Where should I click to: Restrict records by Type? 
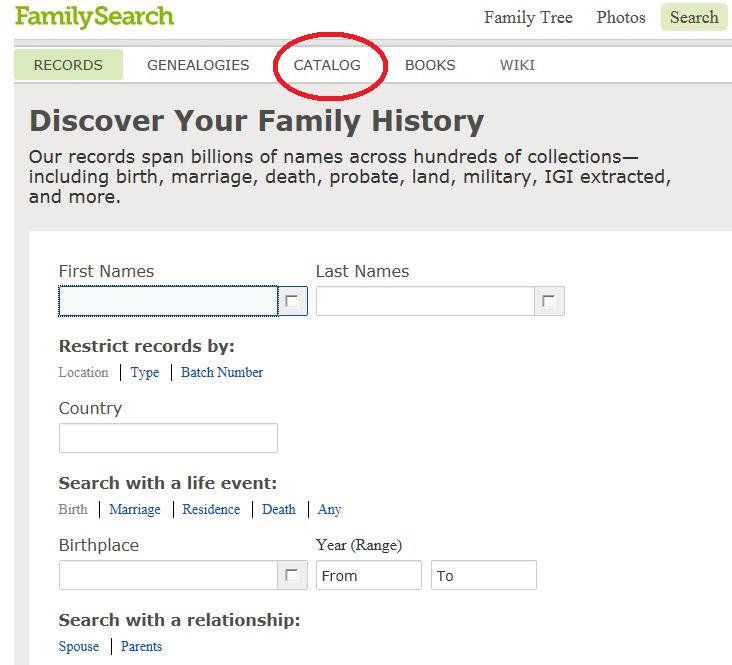145,372
